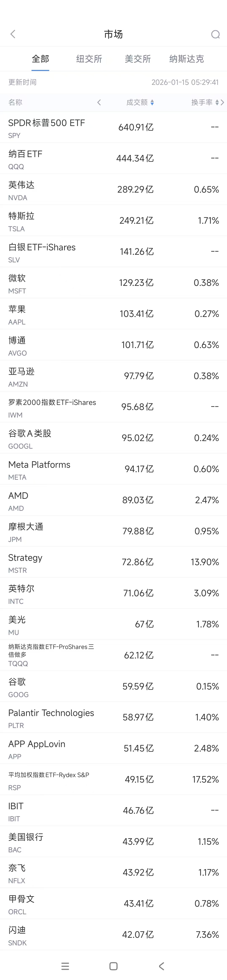This screenshot has height=980, width=227.
Task: Switch to the 美交所 tab
Action: coord(137,59)
